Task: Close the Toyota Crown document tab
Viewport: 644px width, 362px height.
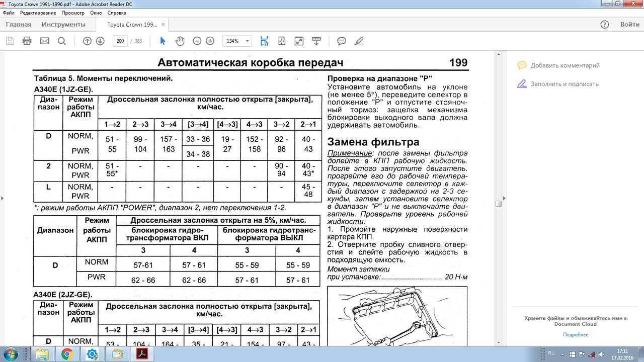Action: coord(163,24)
